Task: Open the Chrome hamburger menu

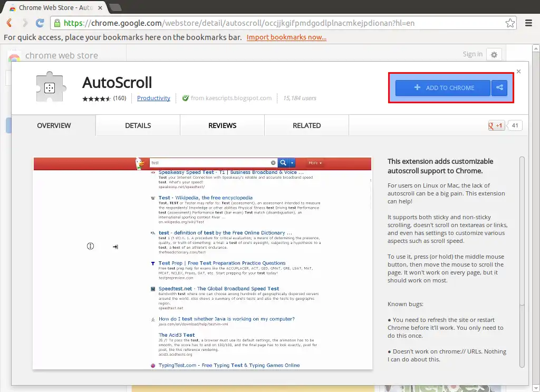Action: pos(528,23)
